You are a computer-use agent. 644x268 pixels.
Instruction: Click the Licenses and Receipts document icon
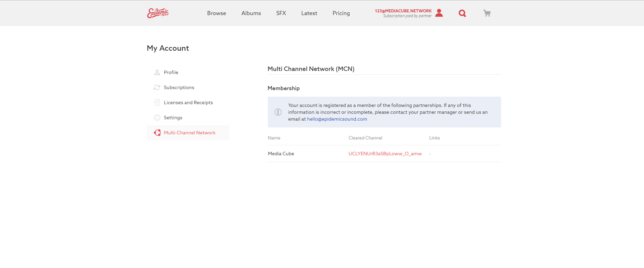click(157, 102)
